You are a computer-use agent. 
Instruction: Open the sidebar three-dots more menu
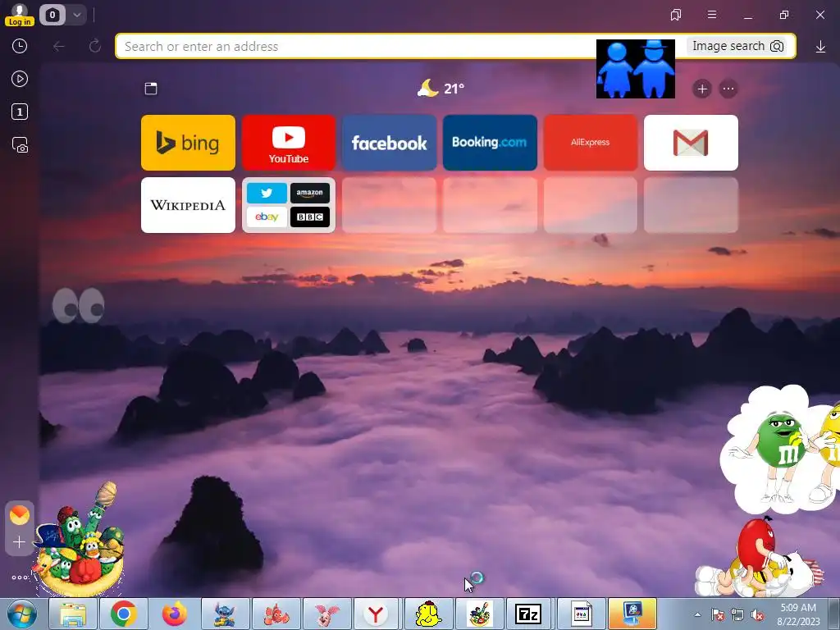pos(20,577)
